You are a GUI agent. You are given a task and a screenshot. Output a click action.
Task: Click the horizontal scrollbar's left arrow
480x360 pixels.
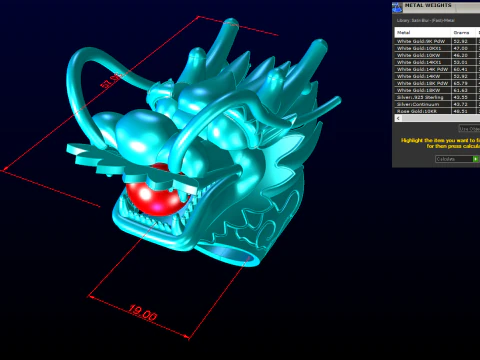pyautogui.click(x=398, y=118)
